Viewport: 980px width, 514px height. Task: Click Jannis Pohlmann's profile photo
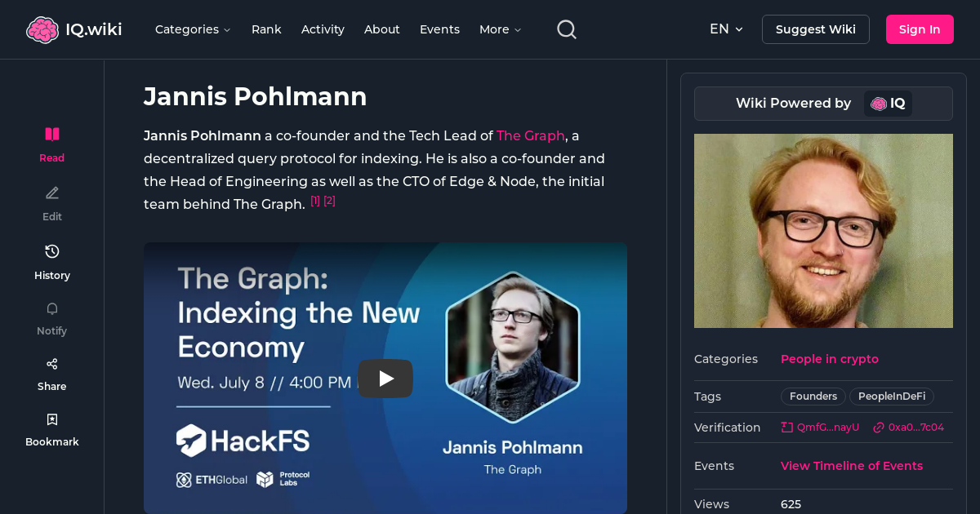click(x=823, y=230)
